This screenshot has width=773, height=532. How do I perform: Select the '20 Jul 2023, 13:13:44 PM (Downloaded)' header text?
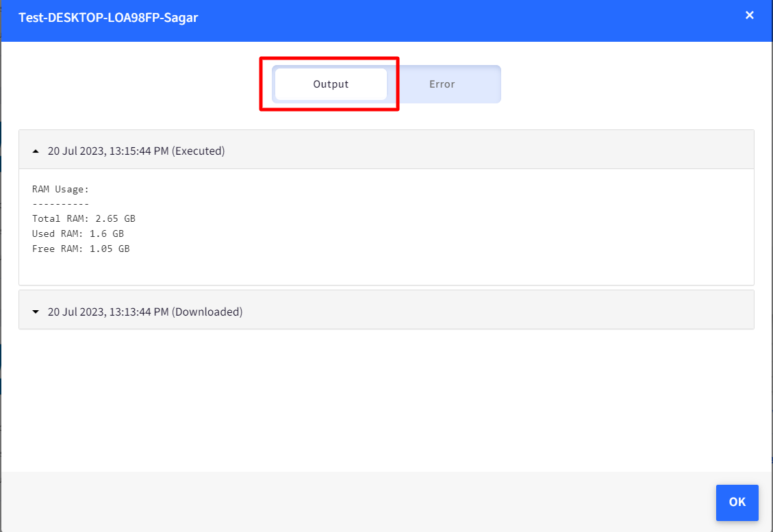[x=145, y=312]
